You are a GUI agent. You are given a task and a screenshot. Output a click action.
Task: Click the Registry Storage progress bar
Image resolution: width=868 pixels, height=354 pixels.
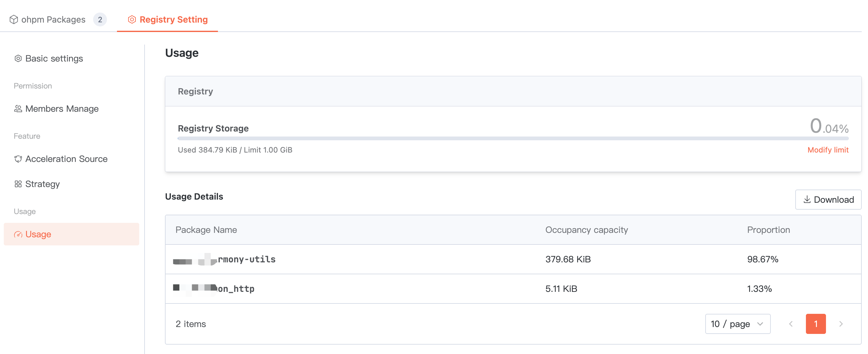tap(513, 139)
